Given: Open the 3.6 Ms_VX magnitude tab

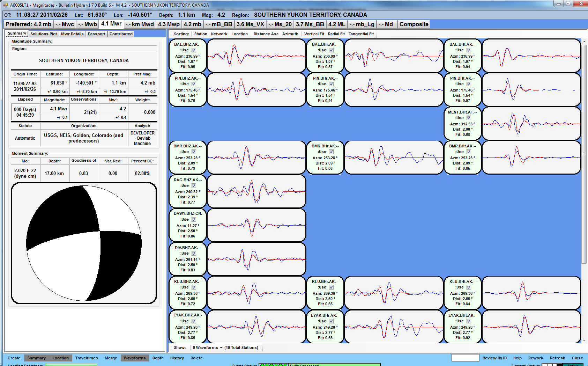Looking at the screenshot, I should pyautogui.click(x=250, y=24).
